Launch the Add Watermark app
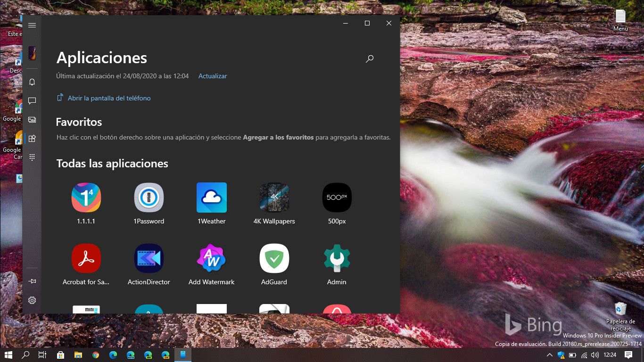The width and height of the screenshot is (644, 362). [x=212, y=264]
